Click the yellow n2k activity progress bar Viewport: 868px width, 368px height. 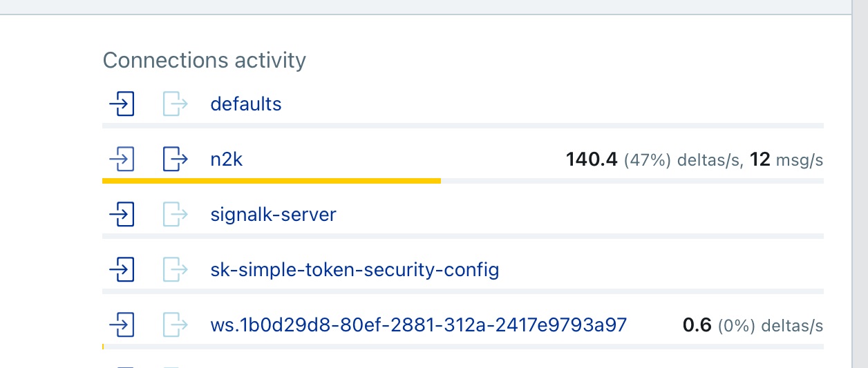click(272, 181)
